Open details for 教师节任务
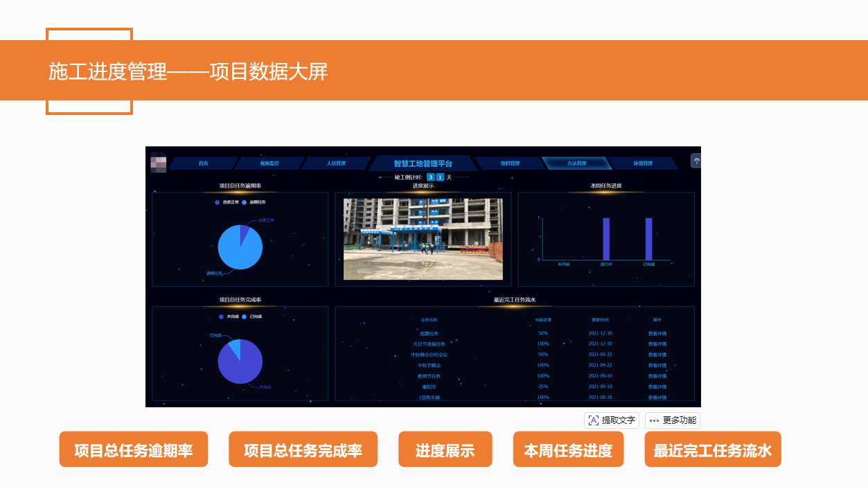The width and height of the screenshot is (868, 489). pyautogui.click(x=657, y=376)
